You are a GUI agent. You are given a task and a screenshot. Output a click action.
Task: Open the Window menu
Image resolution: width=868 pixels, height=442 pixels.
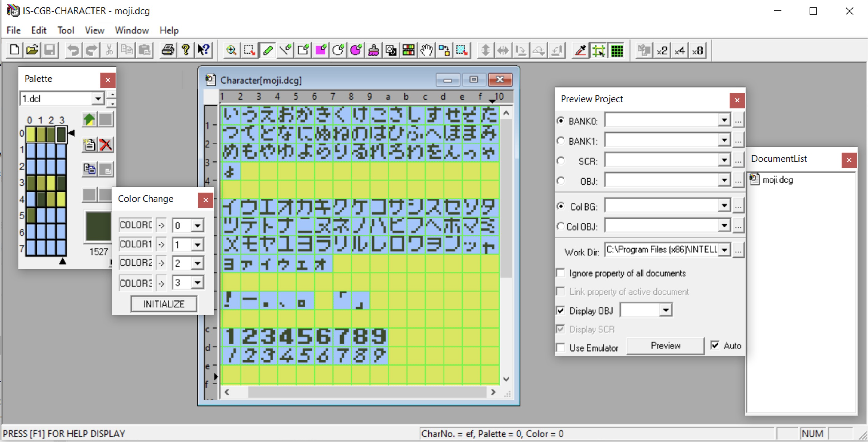[131, 30]
